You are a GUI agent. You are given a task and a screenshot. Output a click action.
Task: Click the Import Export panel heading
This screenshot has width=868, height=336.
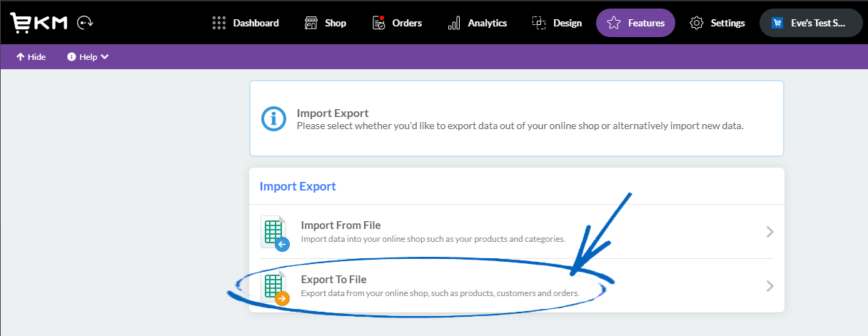click(x=298, y=186)
